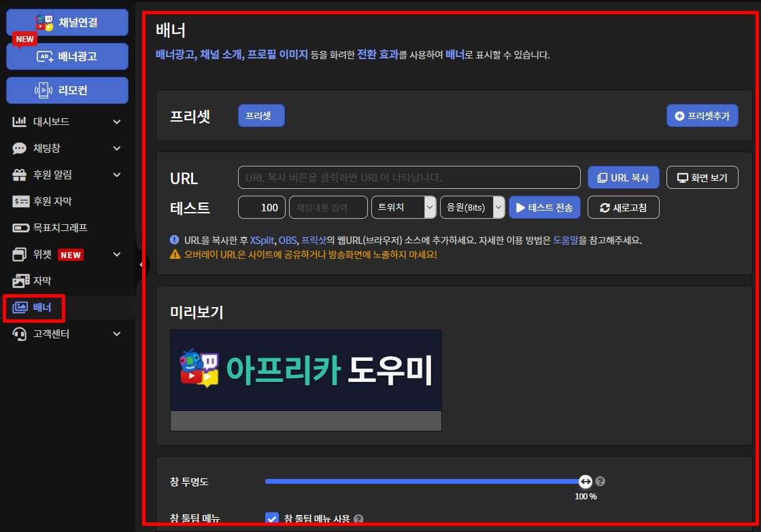The image size is (761, 532).
Task: Expand the 채팅창 menu chevron
Action: (117, 148)
